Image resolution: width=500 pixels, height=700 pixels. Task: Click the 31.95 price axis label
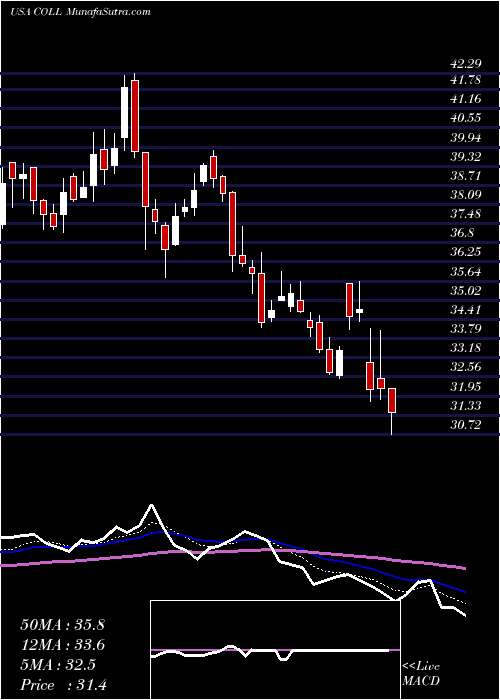(x=466, y=386)
